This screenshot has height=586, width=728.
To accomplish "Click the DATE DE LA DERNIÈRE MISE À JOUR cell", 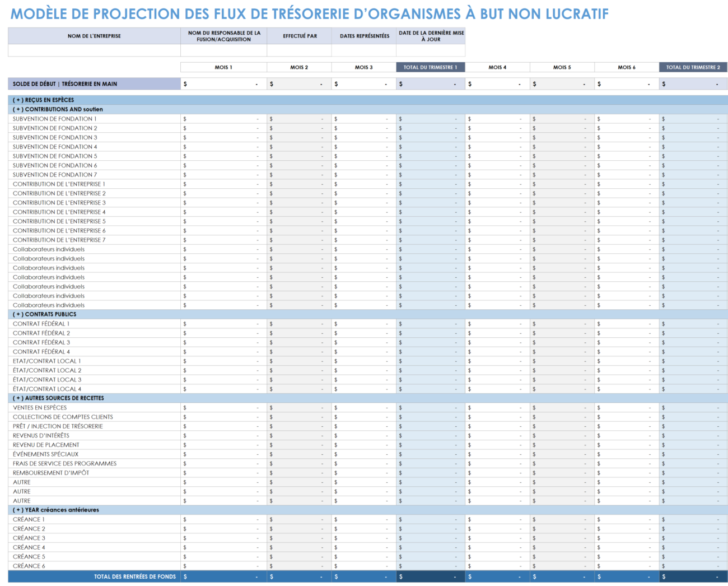I will [430, 50].
